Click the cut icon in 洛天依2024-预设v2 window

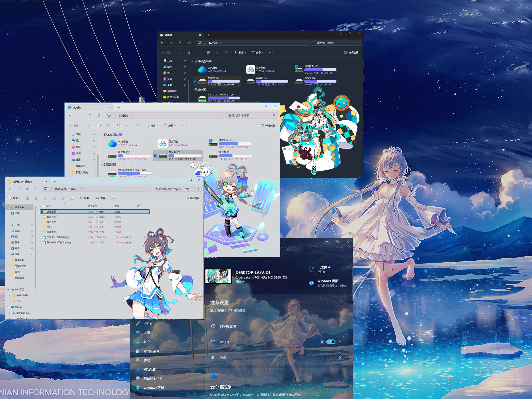(x=28, y=198)
